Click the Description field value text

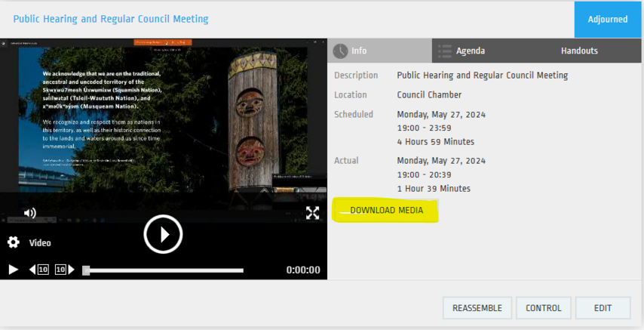[482, 76]
